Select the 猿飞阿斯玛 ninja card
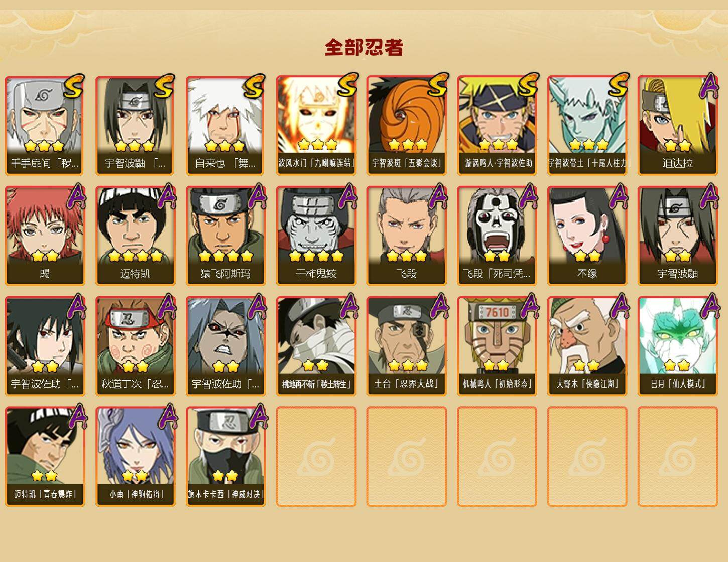The image size is (728, 562). point(225,236)
